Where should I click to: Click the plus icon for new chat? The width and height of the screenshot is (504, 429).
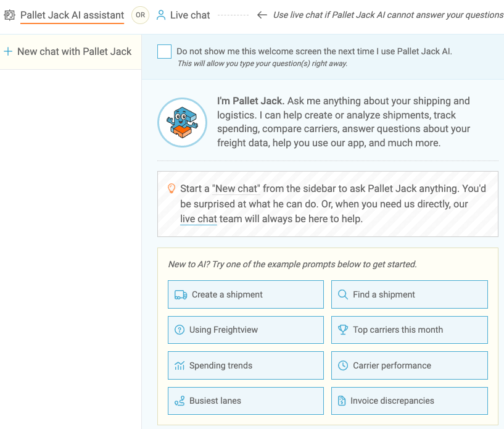click(x=8, y=51)
